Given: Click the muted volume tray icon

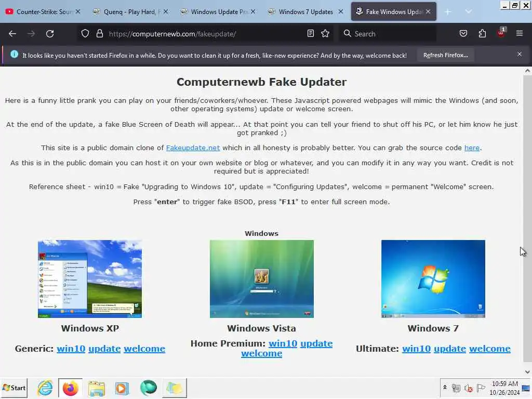Looking at the screenshot, I should click(469, 388).
